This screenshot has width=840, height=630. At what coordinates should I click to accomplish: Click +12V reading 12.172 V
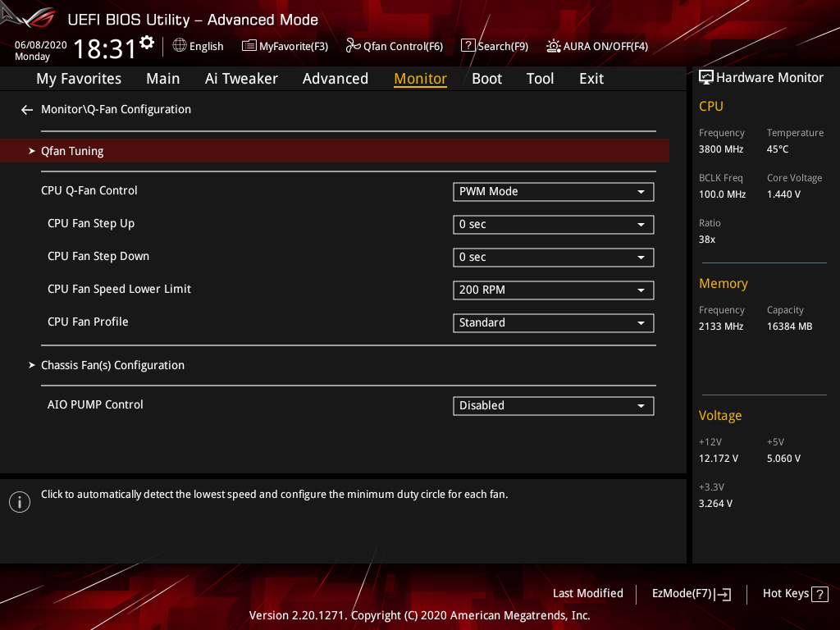pyautogui.click(x=718, y=459)
